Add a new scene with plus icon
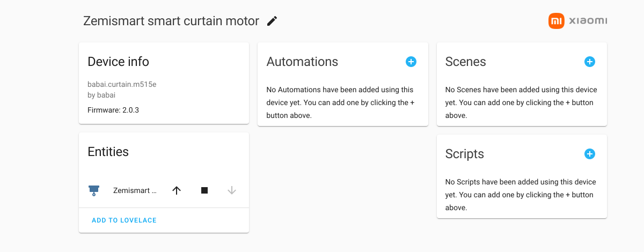 (589, 62)
